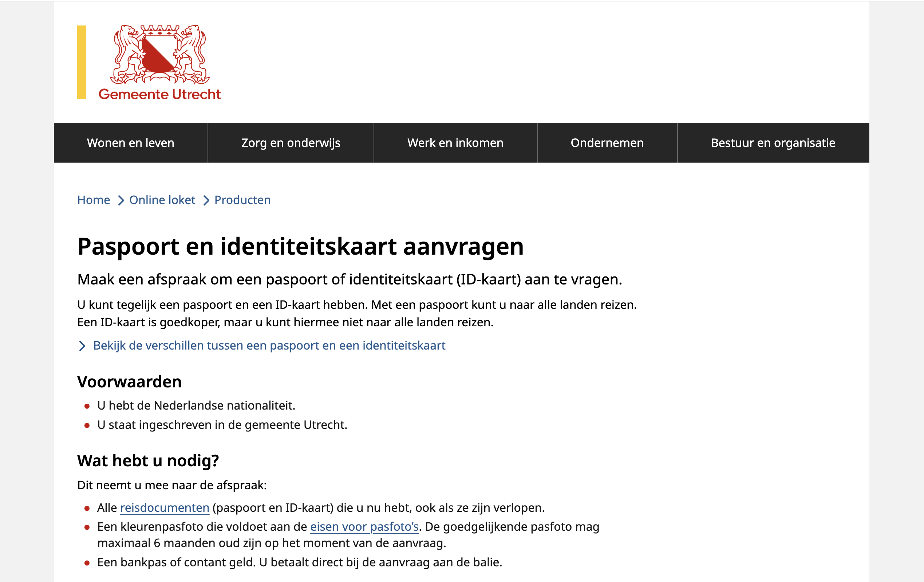Open the Wonen en leven menu
The height and width of the screenshot is (582, 924).
(130, 143)
